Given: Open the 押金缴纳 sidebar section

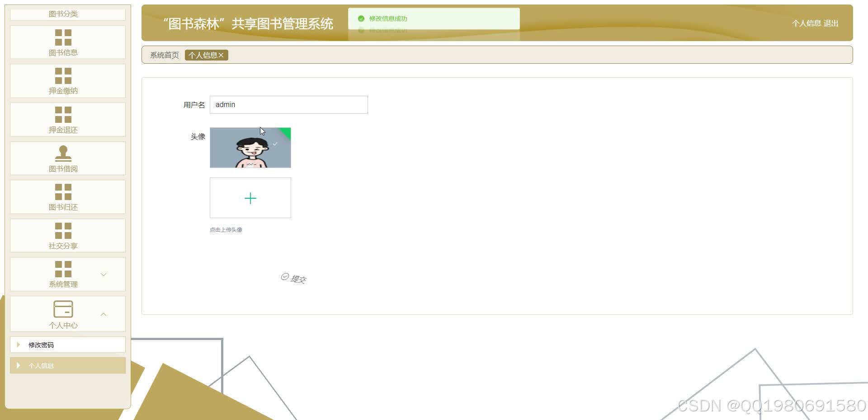Looking at the screenshot, I should [63, 80].
